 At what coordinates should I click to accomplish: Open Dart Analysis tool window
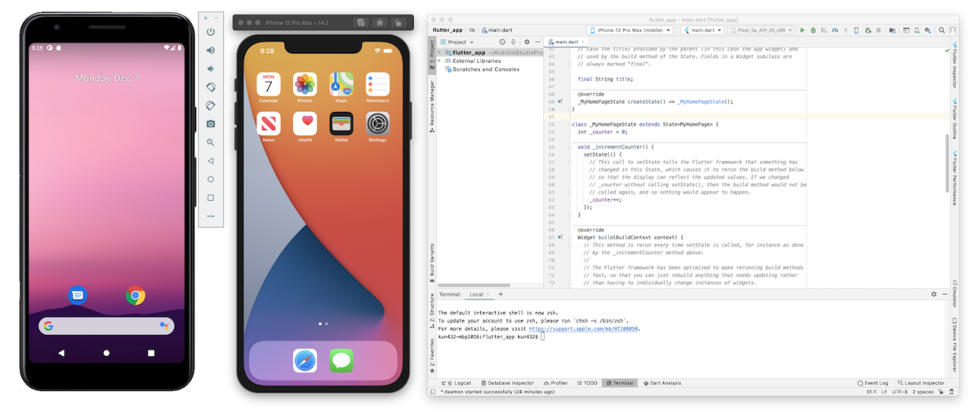click(x=662, y=383)
